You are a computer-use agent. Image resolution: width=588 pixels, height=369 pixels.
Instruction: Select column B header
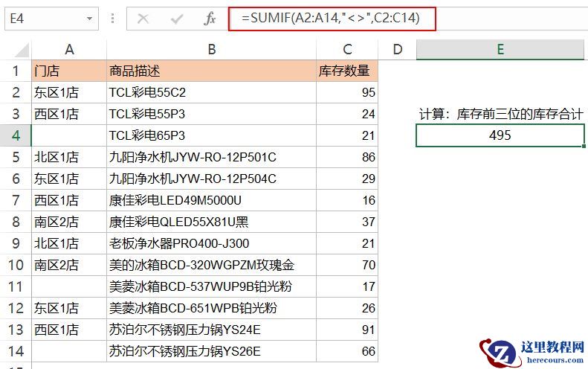(x=212, y=49)
